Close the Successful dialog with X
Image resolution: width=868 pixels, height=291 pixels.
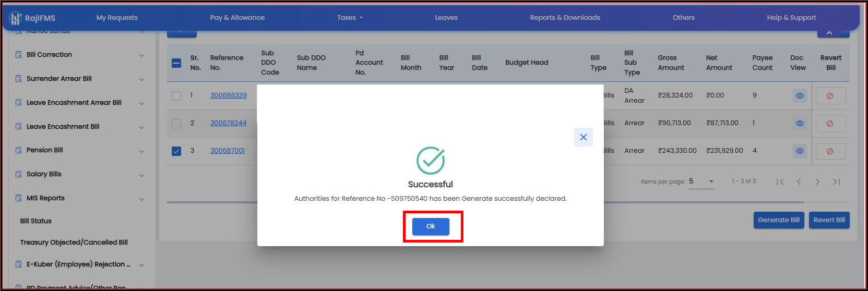(584, 137)
